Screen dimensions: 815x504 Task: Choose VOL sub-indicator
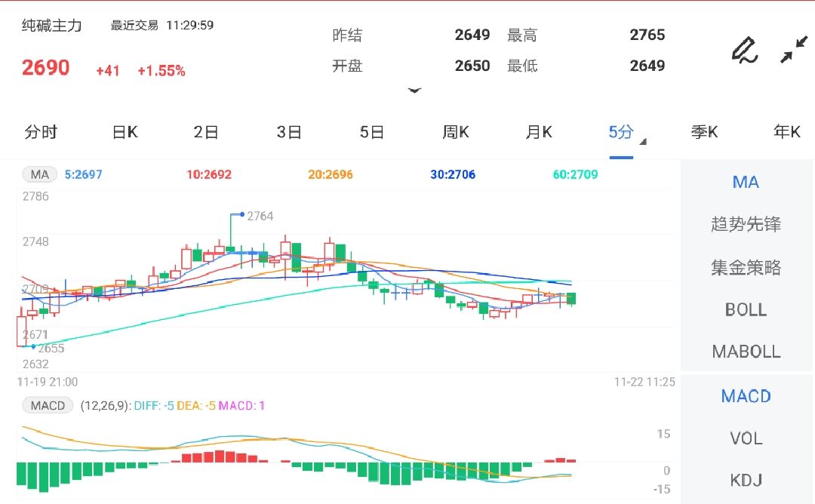746,438
